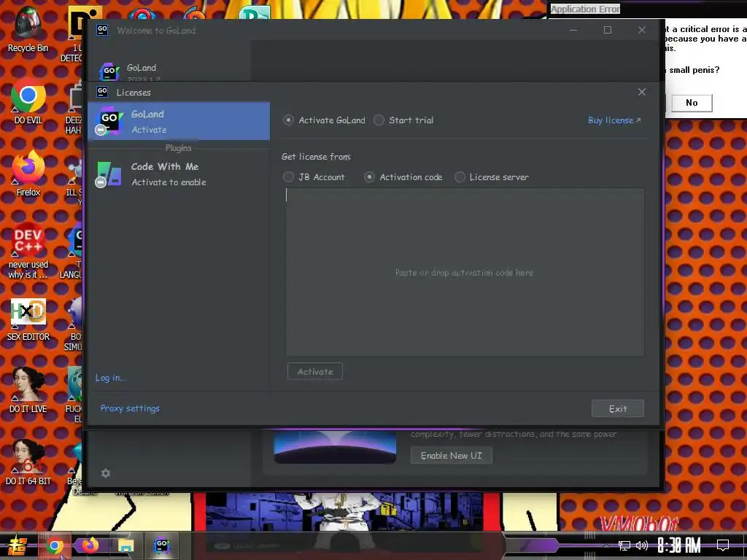Select GoLand entry in Licenses list
This screenshot has width=747, height=560.
[179, 121]
